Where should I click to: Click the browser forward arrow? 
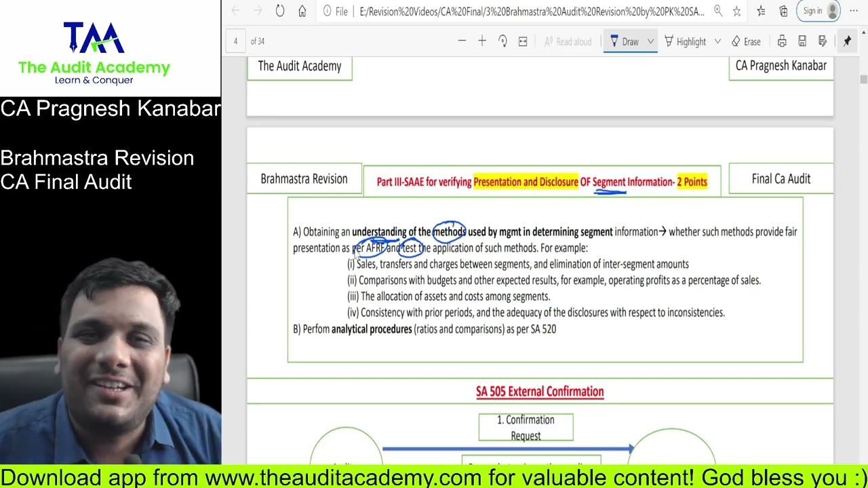point(258,11)
